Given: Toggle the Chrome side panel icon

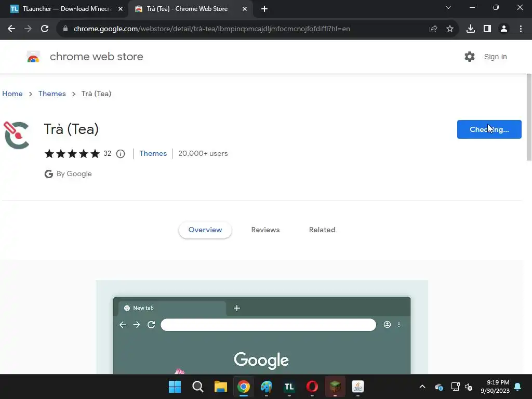Looking at the screenshot, I should click(x=487, y=29).
